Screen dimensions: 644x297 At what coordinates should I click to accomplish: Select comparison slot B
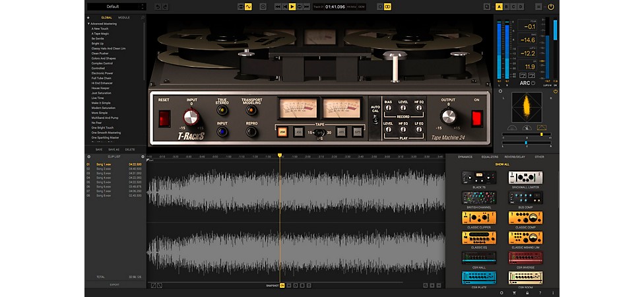click(x=506, y=7)
